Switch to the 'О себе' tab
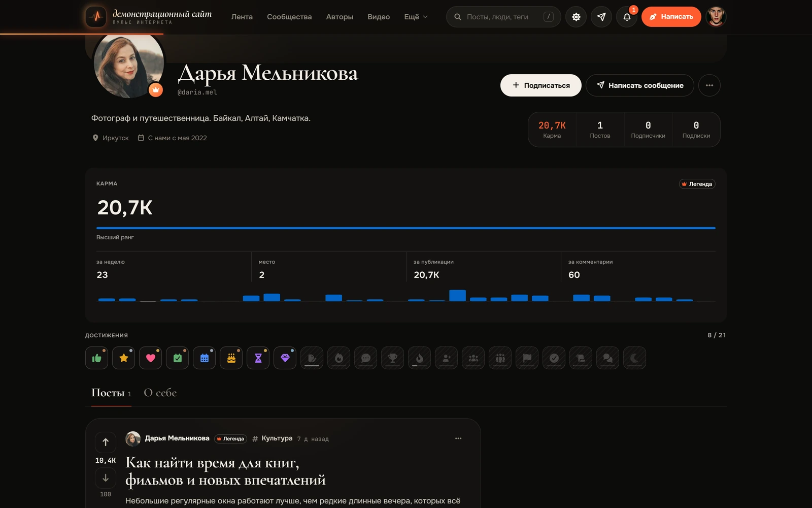The height and width of the screenshot is (508, 812). point(160,393)
